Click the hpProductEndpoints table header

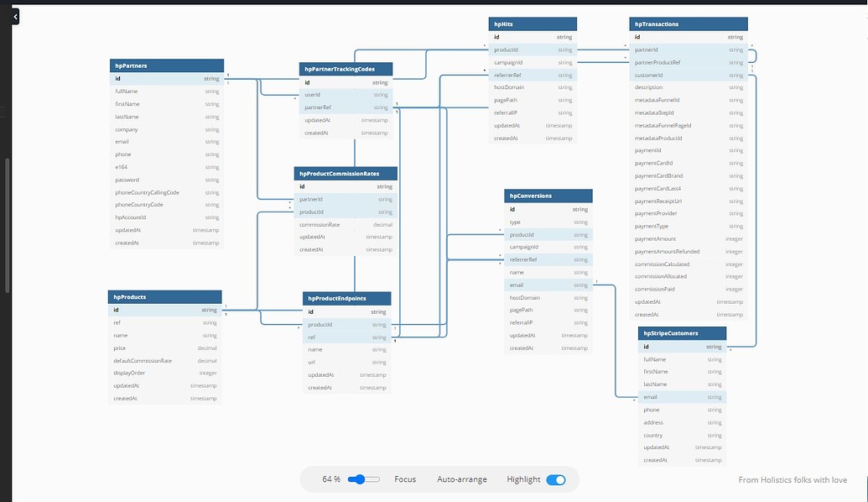[x=346, y=298]
